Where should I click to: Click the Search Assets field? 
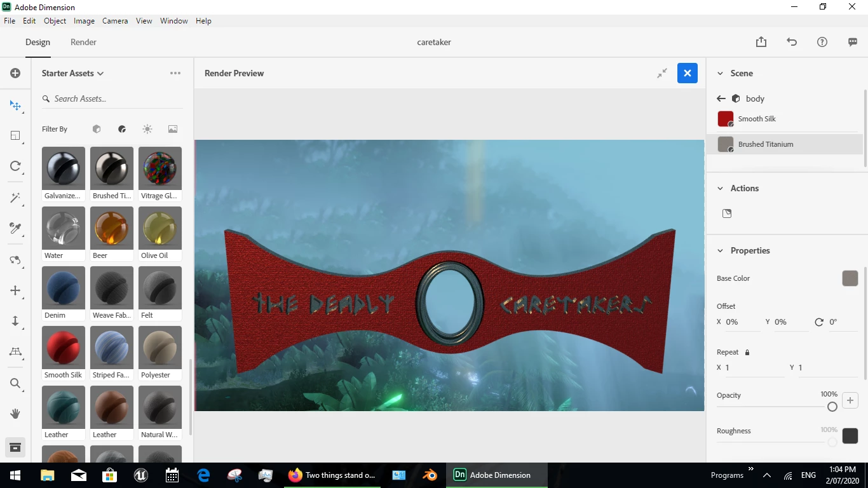coord(111,98)
